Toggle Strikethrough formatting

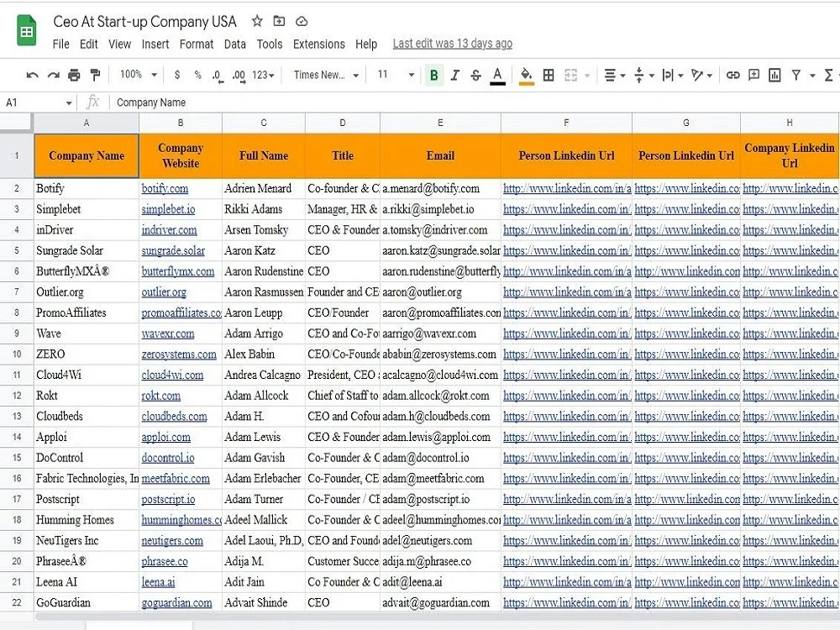click(475, 75)
